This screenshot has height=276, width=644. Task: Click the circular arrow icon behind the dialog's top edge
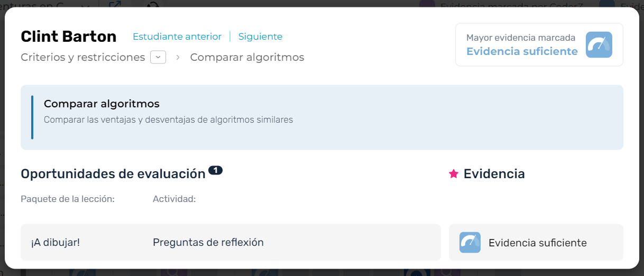(153, 4)
